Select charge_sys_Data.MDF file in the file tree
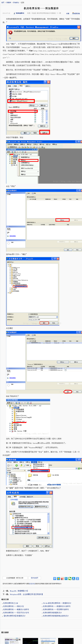This screenshot has height=644, width=82. pos(21,286)
